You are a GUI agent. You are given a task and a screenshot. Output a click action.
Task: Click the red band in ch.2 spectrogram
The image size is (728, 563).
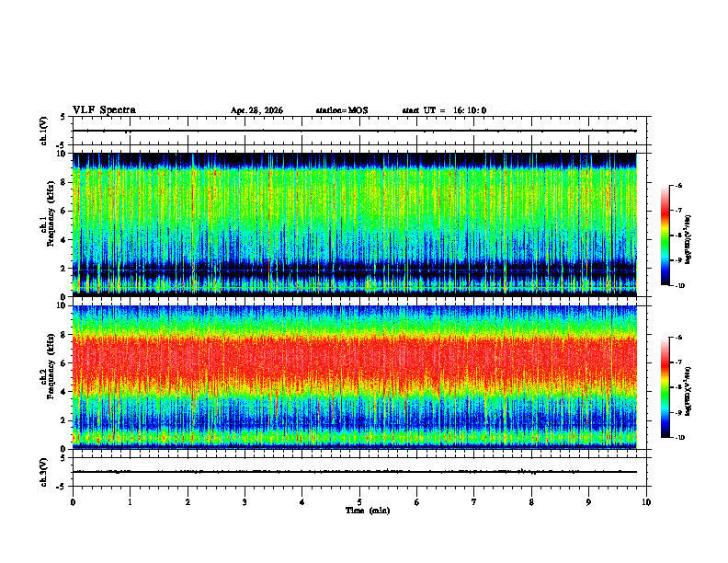point(354,362)
